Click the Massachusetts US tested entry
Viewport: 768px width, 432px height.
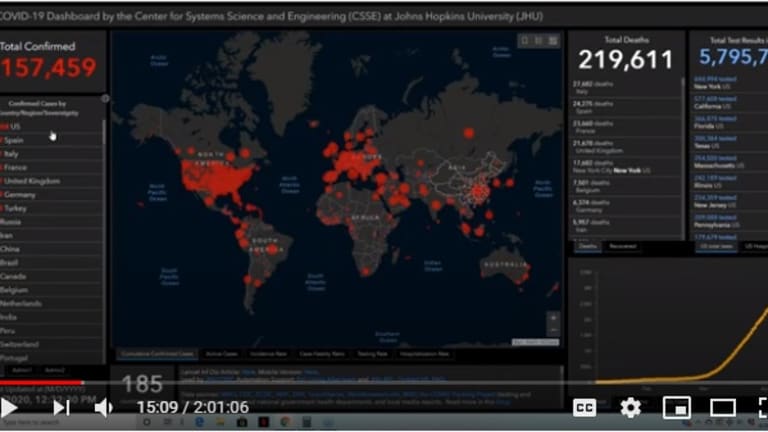(x=730, y=162)
